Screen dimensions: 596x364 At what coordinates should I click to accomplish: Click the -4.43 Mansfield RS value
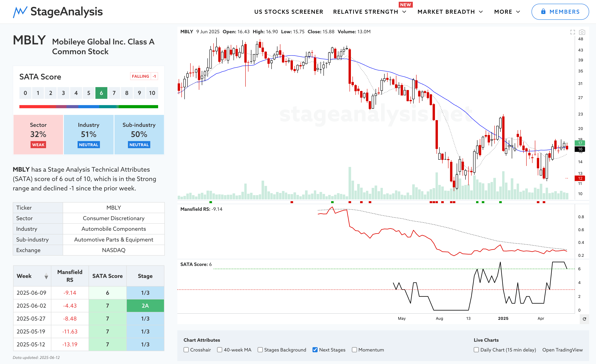[x=70, y=306]
